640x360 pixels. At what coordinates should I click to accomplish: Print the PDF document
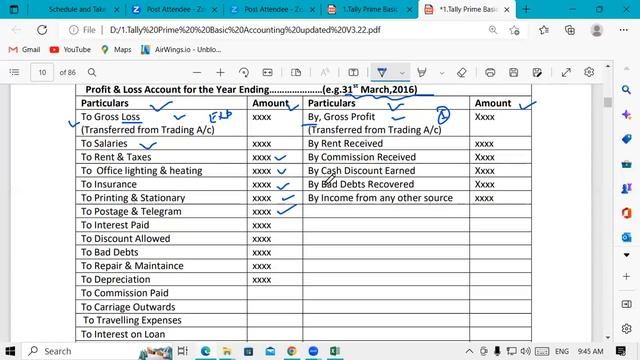[x=490, y=72]
